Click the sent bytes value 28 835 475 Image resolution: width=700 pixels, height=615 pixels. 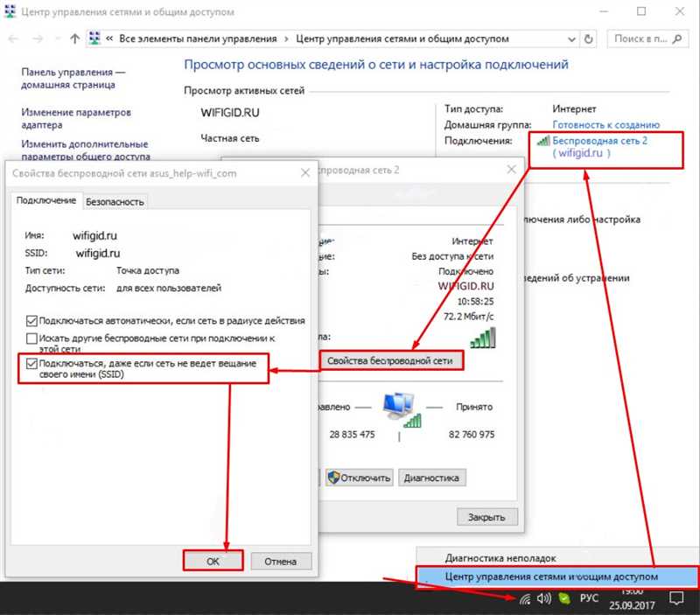[353, 434]
